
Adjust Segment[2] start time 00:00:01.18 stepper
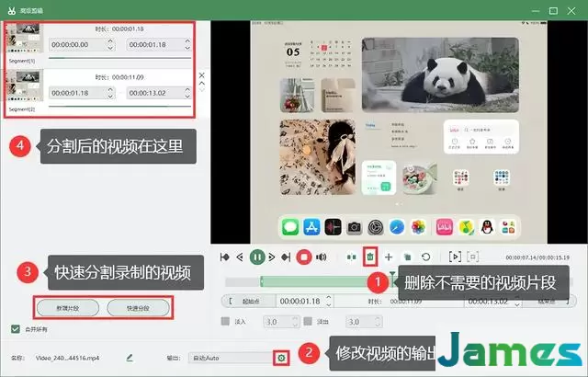[x=110, y=93]
